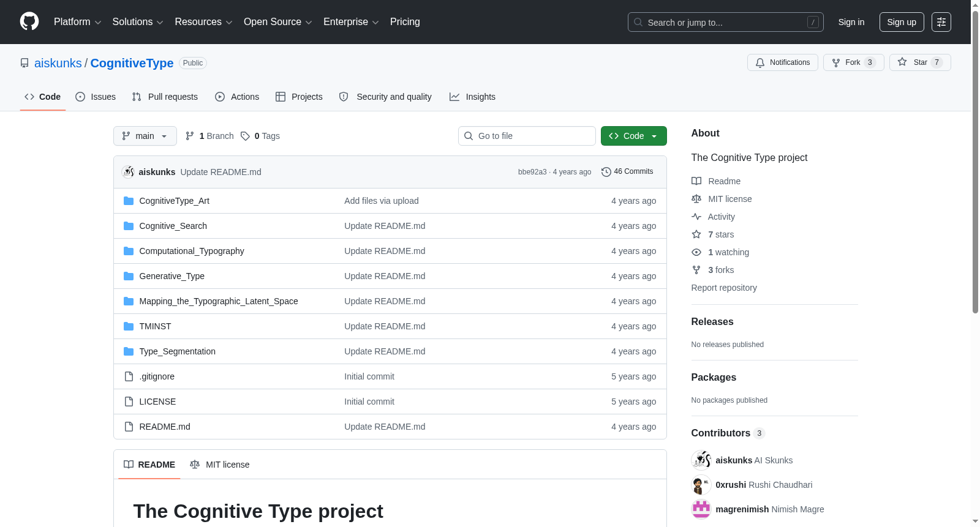Select the README tab in file panel
The image size is (980, 527).
pyautogui.click(x=149, y=465)
